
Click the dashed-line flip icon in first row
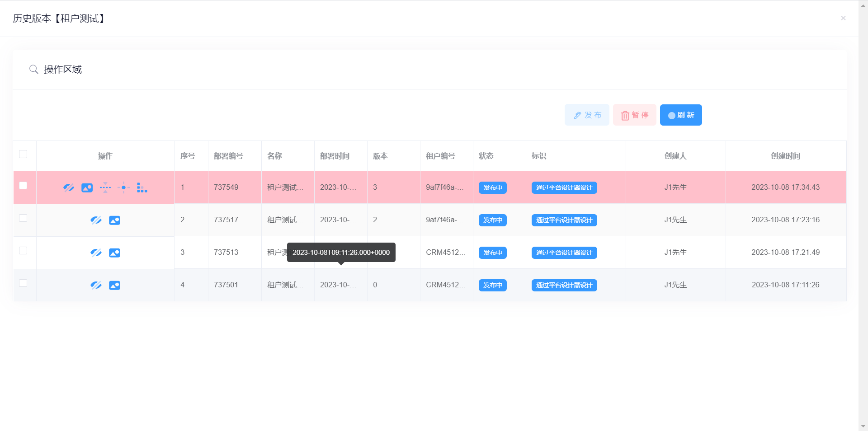(x=105, y=187)
